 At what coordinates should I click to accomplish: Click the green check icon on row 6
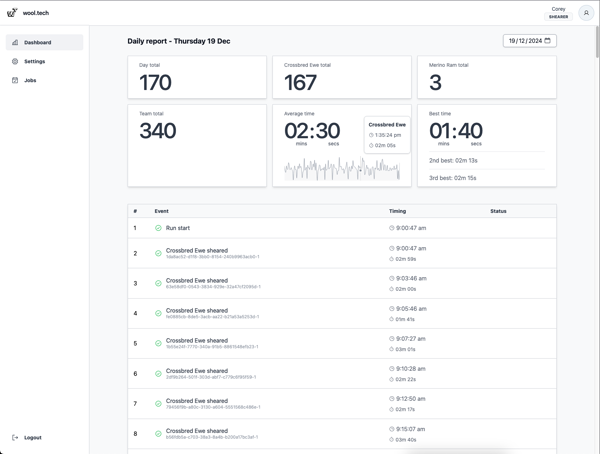click(x=158, y=374)
